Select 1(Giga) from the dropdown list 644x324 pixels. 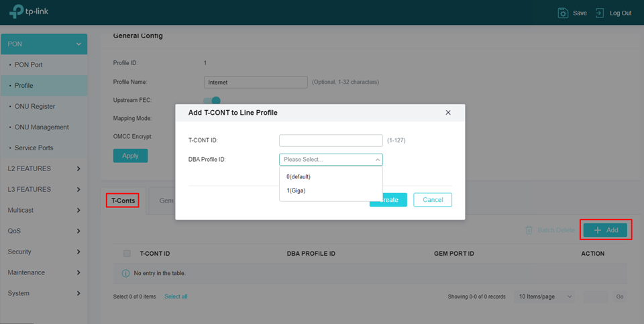click(296, 191)
